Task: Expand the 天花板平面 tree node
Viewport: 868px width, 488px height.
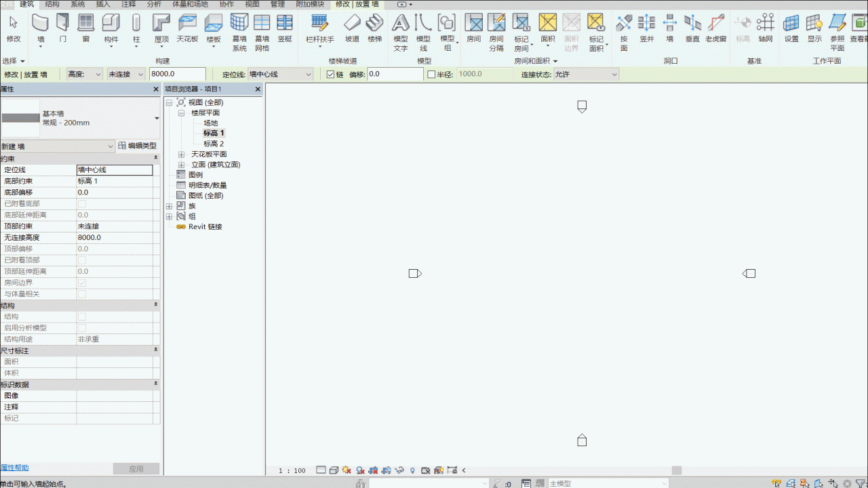Action: click(182, 155)
